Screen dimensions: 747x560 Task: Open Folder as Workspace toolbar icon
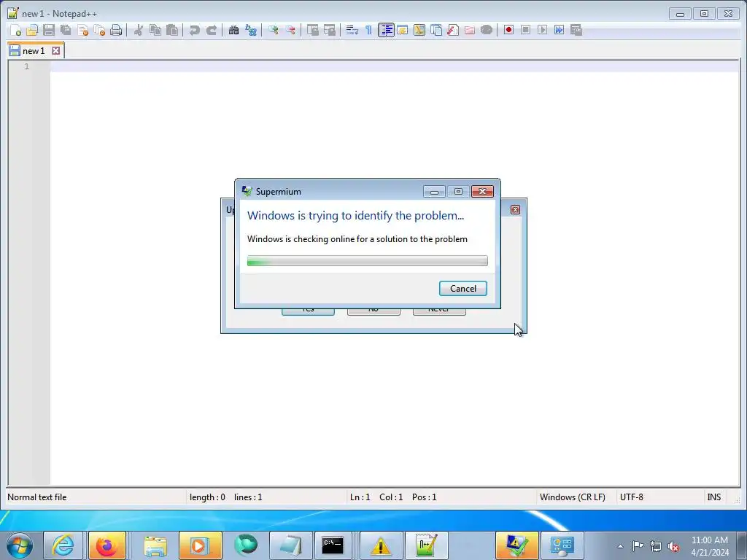click(470, 30)
